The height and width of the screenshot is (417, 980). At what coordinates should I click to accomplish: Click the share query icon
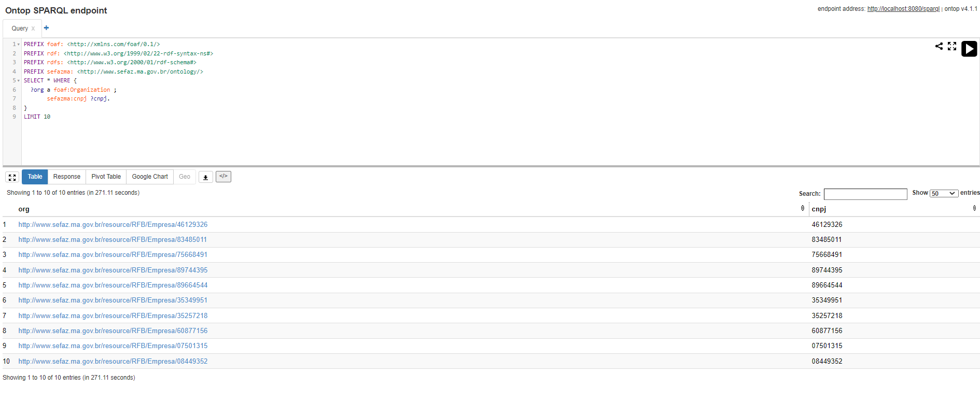click(939, 46)
